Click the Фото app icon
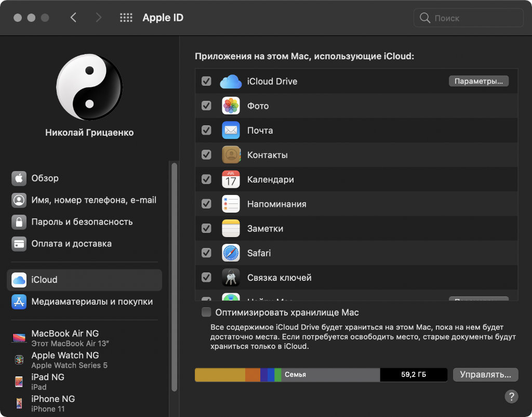 pos(231,106)
